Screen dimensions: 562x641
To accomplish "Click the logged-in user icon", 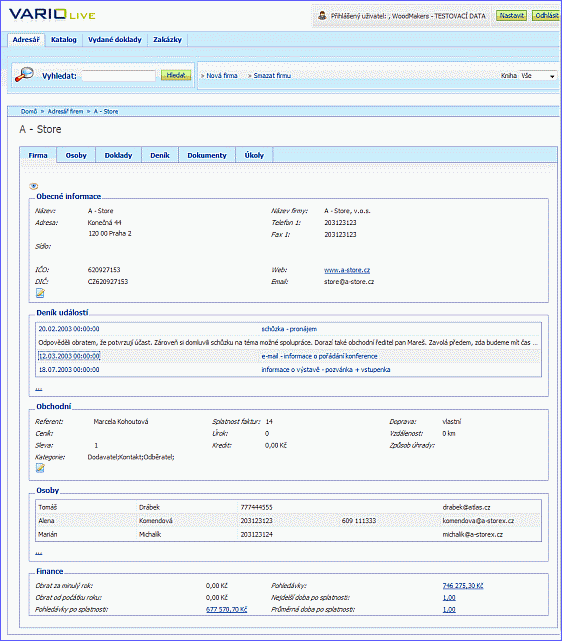I will [322, 16].
